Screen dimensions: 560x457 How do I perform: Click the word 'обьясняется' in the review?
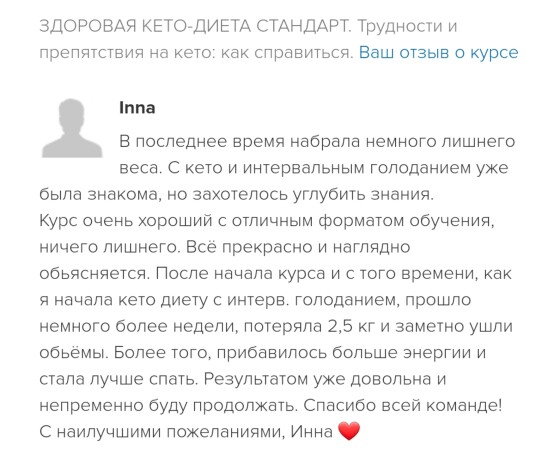point(94,273)
